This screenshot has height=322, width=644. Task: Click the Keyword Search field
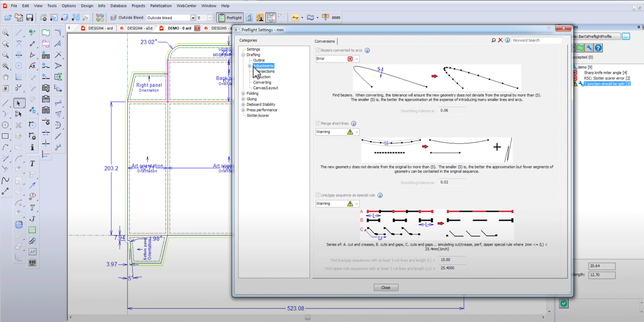tap(537, 40)
